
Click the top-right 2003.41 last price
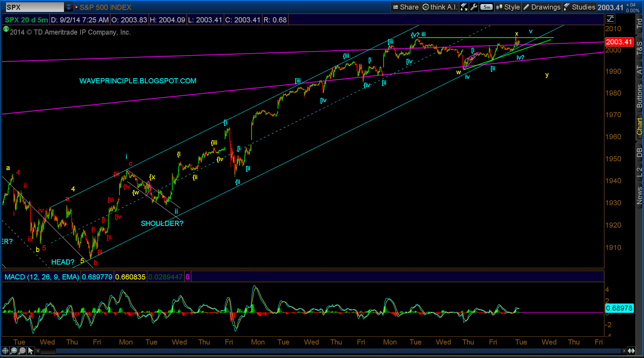610,7
